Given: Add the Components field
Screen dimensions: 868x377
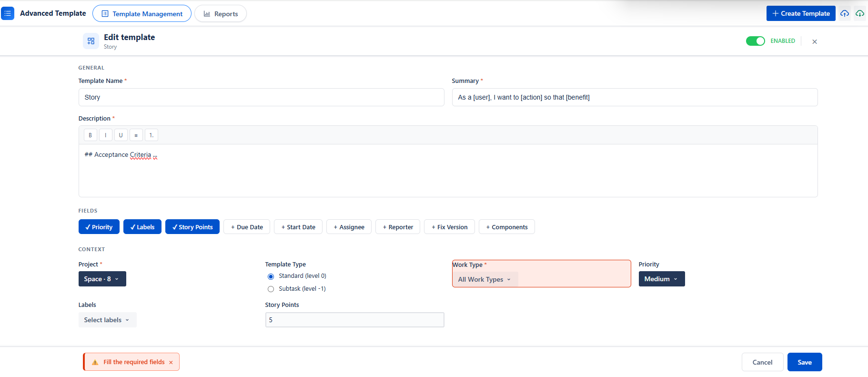Looking at the screenshot, I should [x=507, y=227].
